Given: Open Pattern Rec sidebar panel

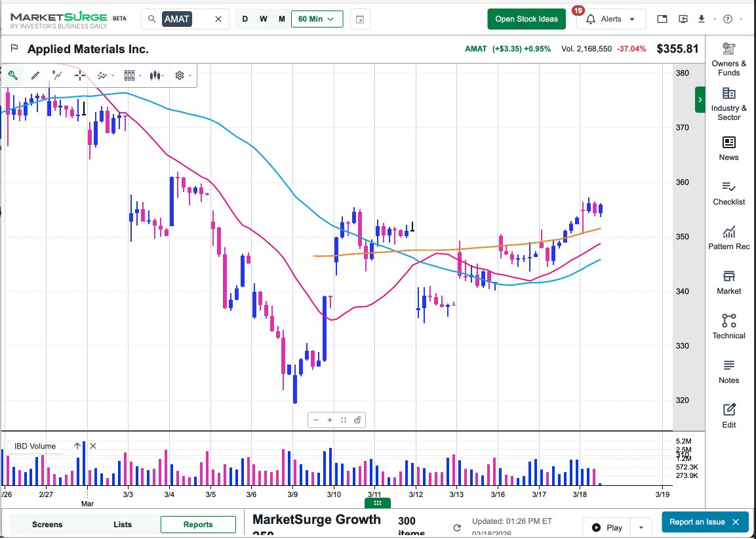Looking at the screenshot, I should [728, 237].
